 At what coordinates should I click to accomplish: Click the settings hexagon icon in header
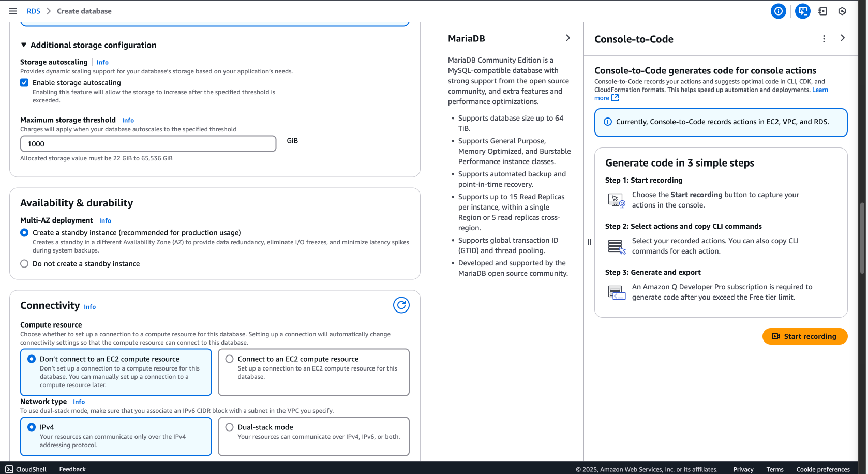coord(842,11)
